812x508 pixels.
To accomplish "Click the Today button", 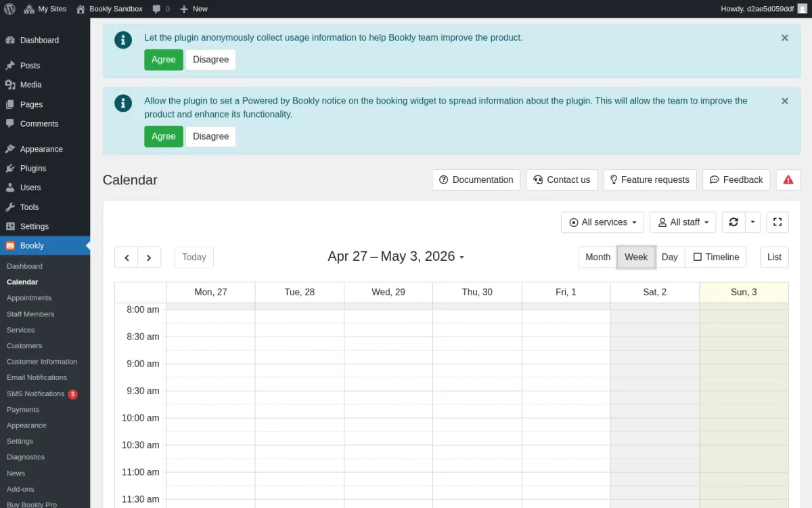I will click(x=194, y=257).
